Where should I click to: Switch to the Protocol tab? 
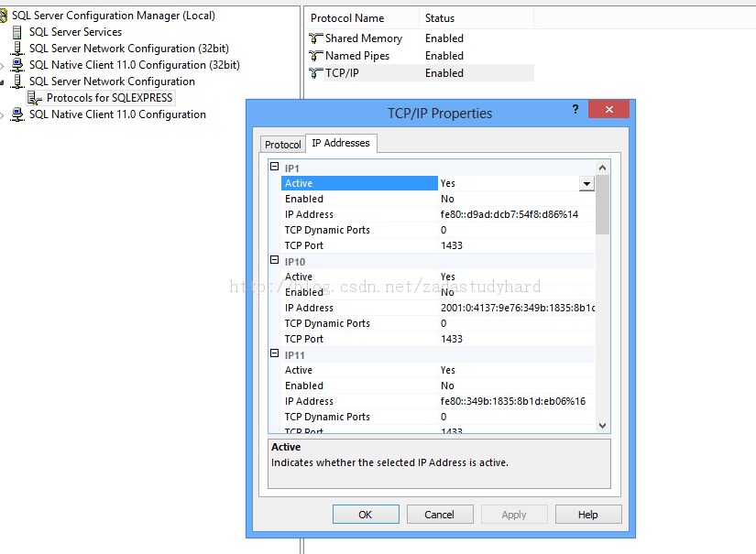[x=281, y=144]
